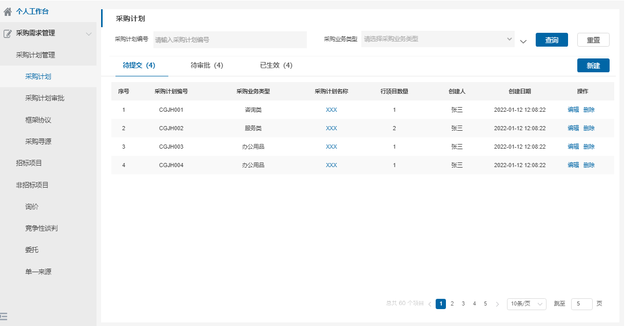644x326 pixels.
Task: Collapse the 采购需求管理 menu chevron
Action: coord(89,34)
